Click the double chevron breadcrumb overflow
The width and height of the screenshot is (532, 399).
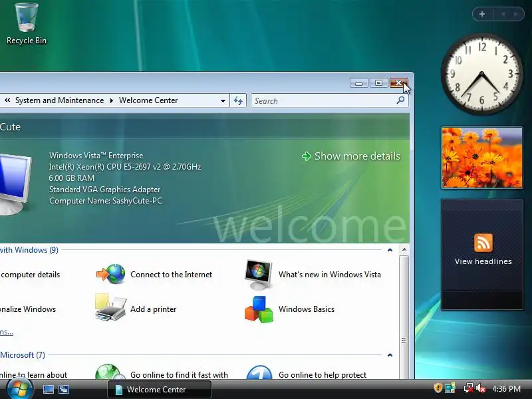click(x=7, y=100)
